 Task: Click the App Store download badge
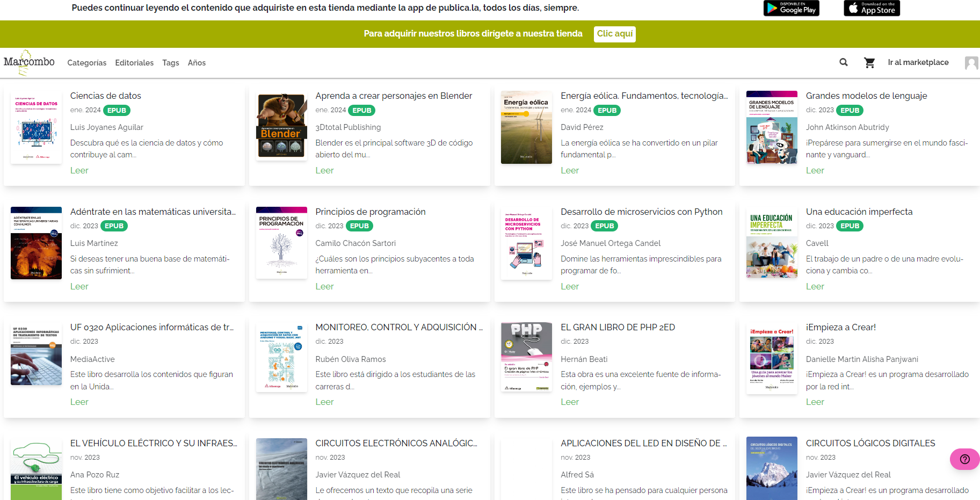tap(872, 8)
